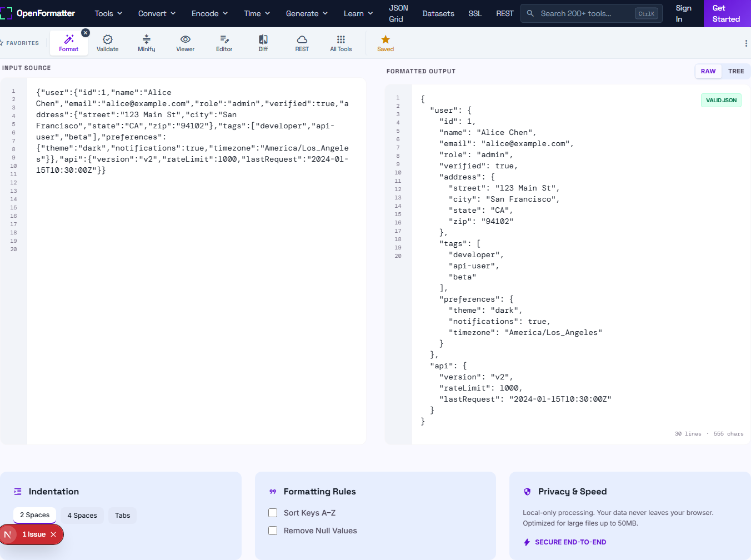Open the All Tools grid

pyautogui.click(x=341, y=43)
